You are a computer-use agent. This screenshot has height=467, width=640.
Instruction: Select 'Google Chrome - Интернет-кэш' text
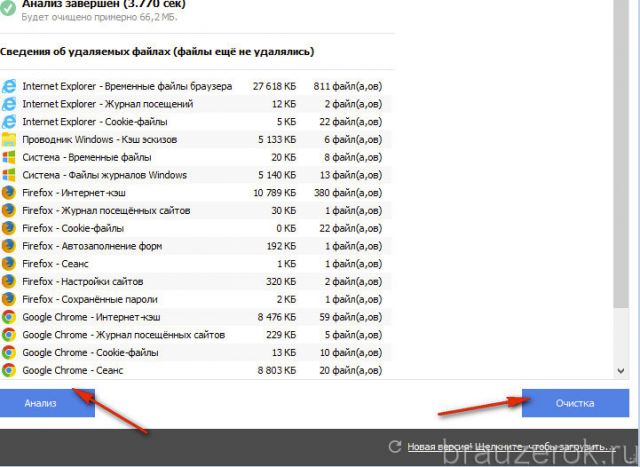91,317
